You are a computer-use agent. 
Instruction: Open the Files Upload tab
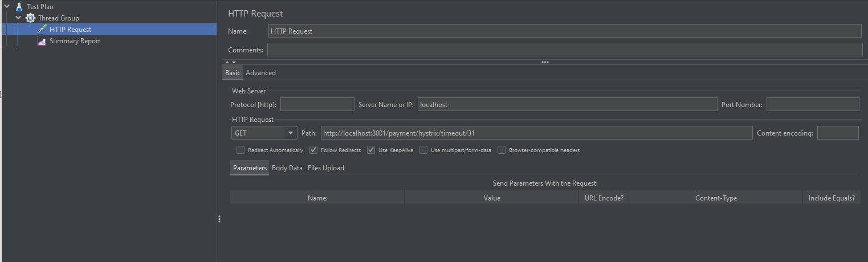click(325, 168)
